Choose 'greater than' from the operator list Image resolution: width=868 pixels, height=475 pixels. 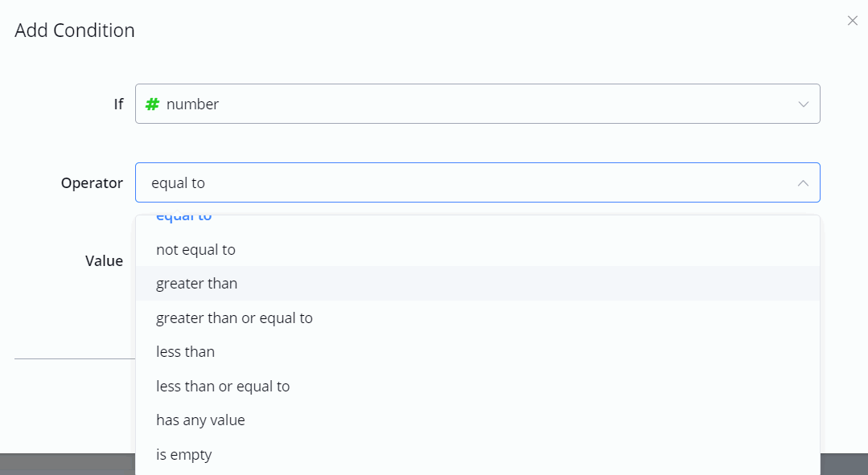pos(196,284)
